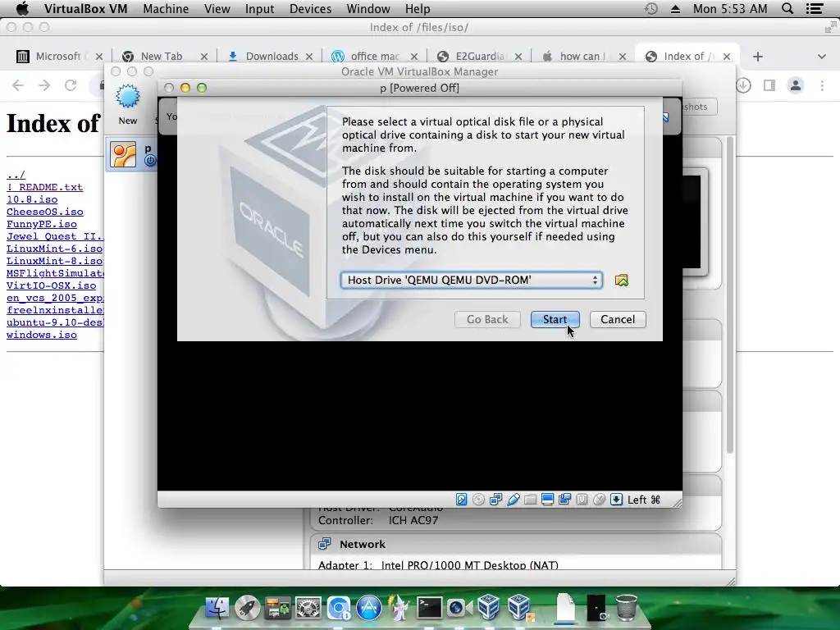Click the display status icon

point(547,500)
